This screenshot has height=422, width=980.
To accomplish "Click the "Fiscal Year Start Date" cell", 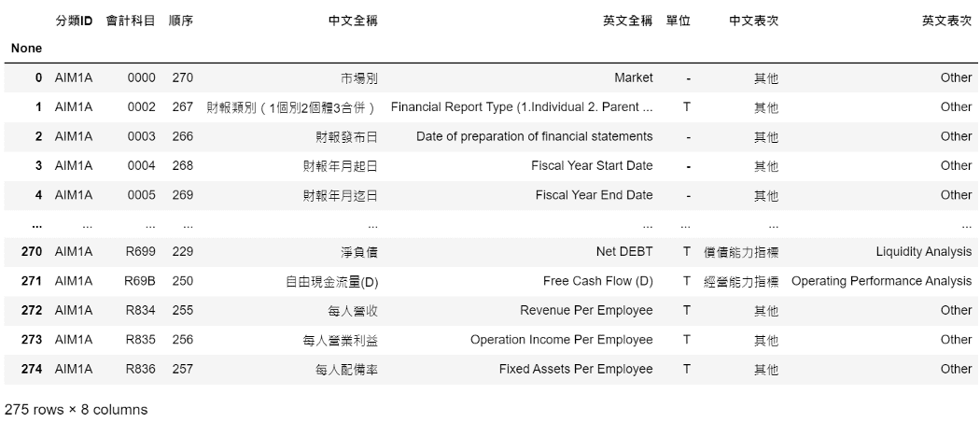I will 592,165.
